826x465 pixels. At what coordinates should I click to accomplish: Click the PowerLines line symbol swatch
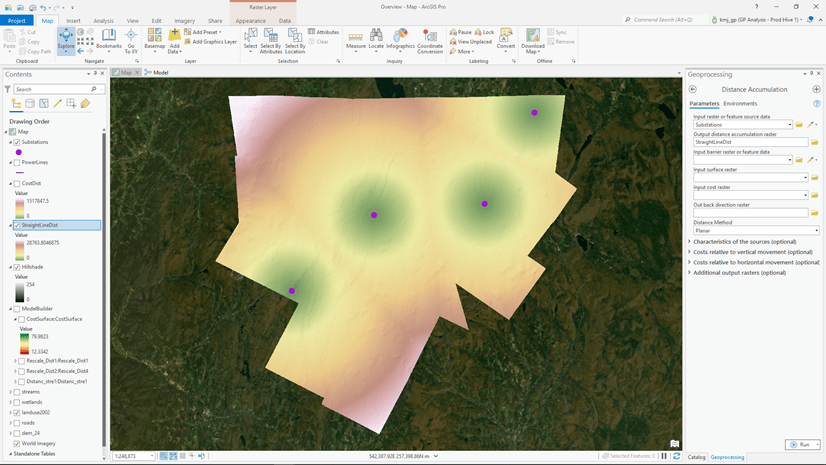click(x=19, y=173)
